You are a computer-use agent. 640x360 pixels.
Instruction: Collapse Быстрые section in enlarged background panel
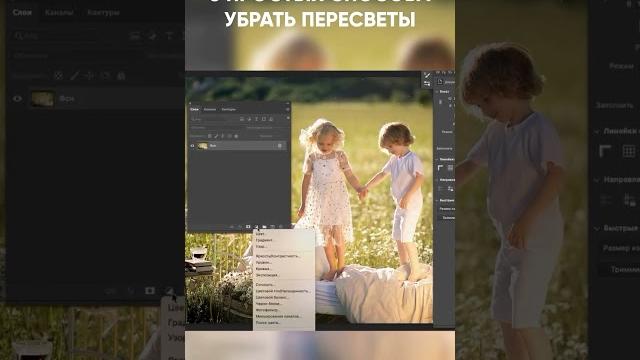point(597,228)
